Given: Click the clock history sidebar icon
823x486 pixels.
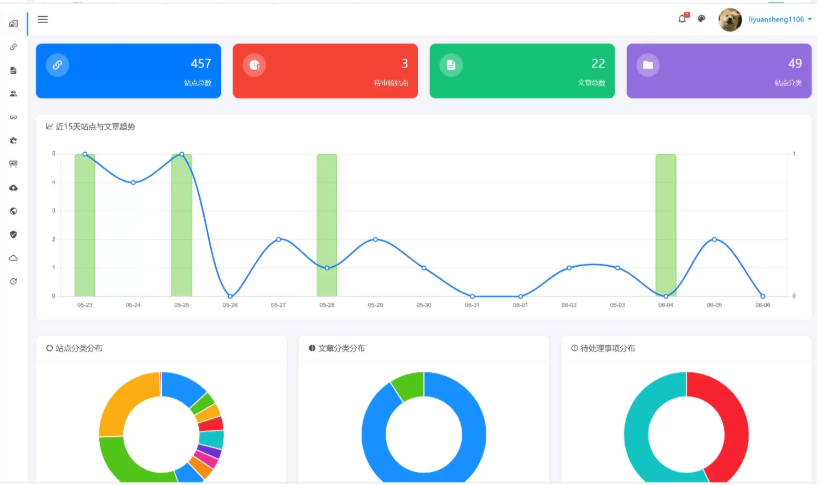Looking at the screenshot, I should pyautogui.click(x=13, y=281).
